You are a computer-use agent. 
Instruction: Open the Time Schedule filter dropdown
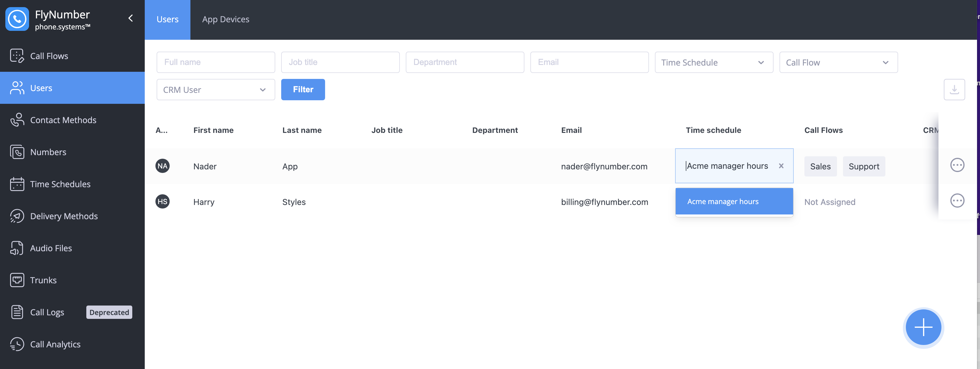(714, 62)
